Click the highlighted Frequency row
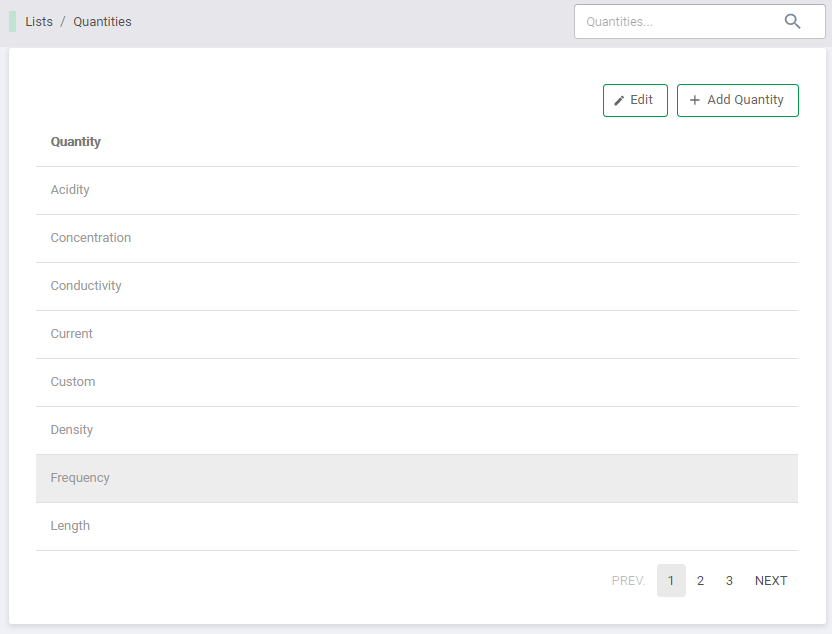Image resolution: width=832 pixels, height=634 pixels. pos(80,478)
